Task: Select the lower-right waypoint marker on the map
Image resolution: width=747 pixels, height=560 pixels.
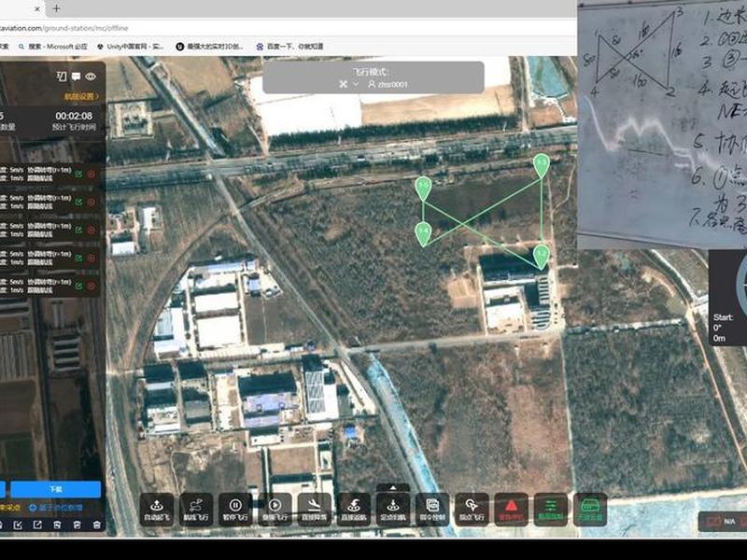Action: pyautogui.click(x=542, y=257)
